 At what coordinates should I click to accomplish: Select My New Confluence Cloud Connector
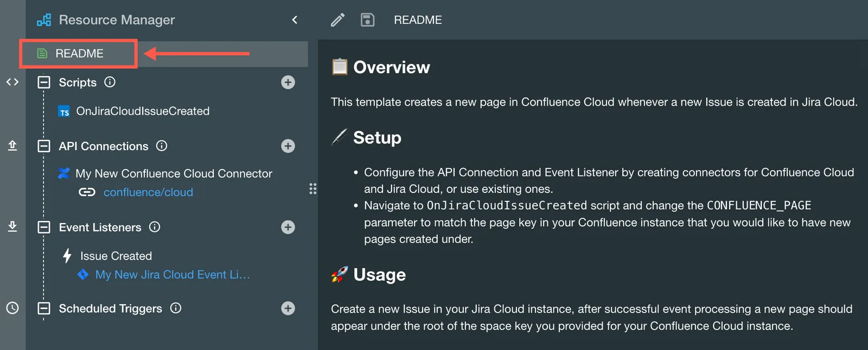pyautogui.click(x=174, y=173)
